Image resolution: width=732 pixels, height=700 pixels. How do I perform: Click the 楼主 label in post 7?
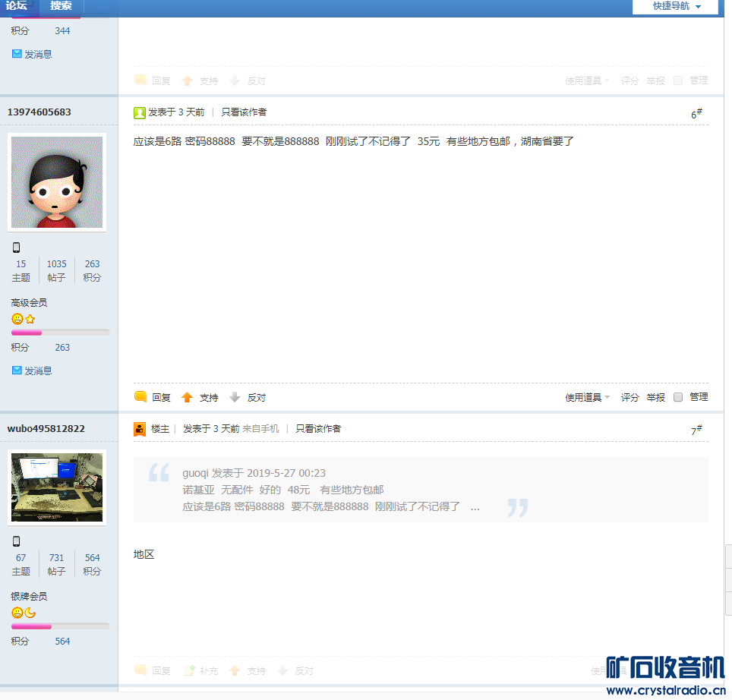(160, 428)
